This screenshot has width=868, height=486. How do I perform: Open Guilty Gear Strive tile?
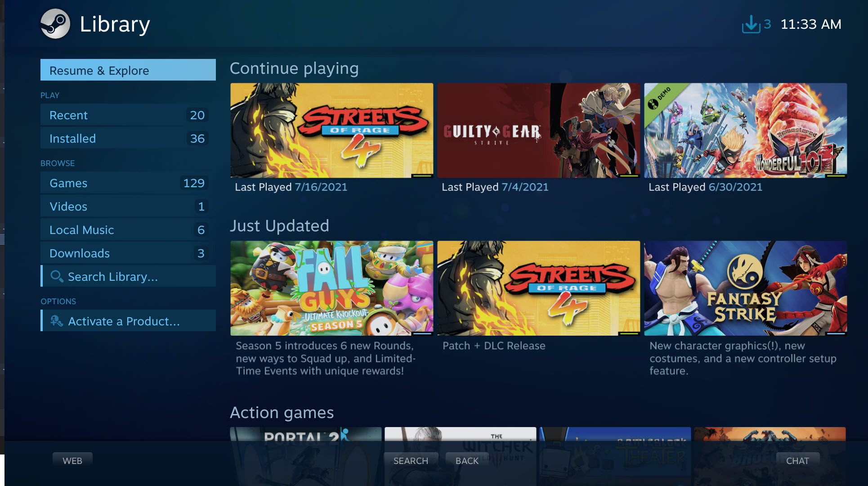[539, 130]
